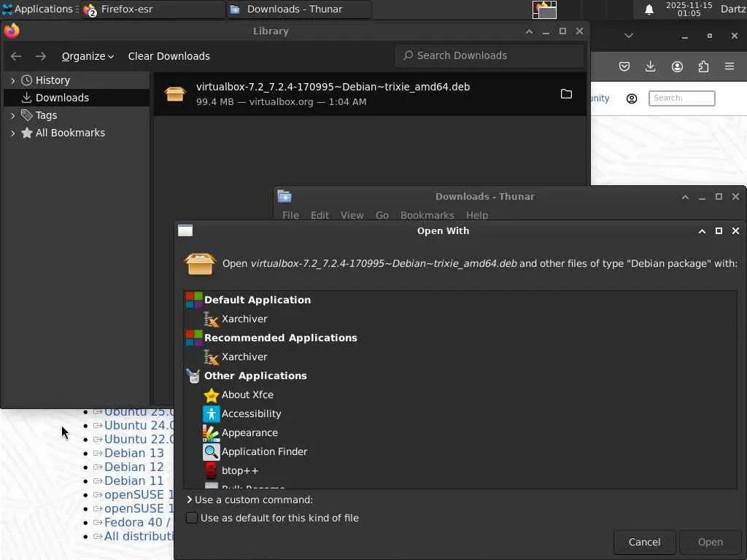Open the Debian 13 download link
This screenshot has width=747, height=560.
[x=134, y=453]
